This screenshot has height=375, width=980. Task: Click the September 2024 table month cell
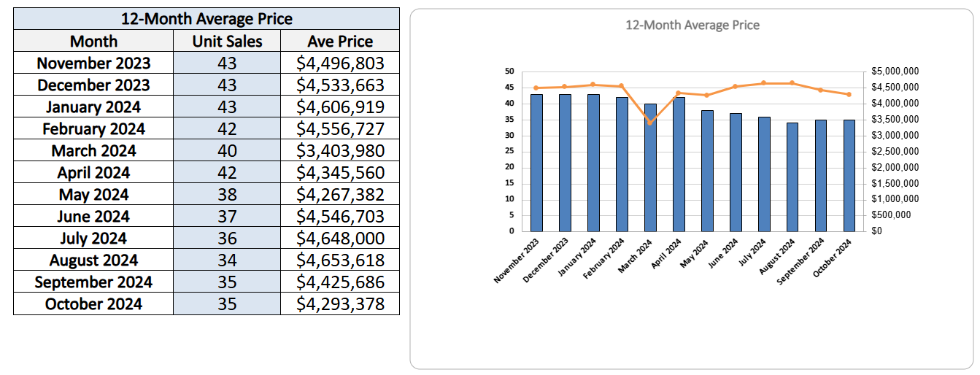coord(93,282)
